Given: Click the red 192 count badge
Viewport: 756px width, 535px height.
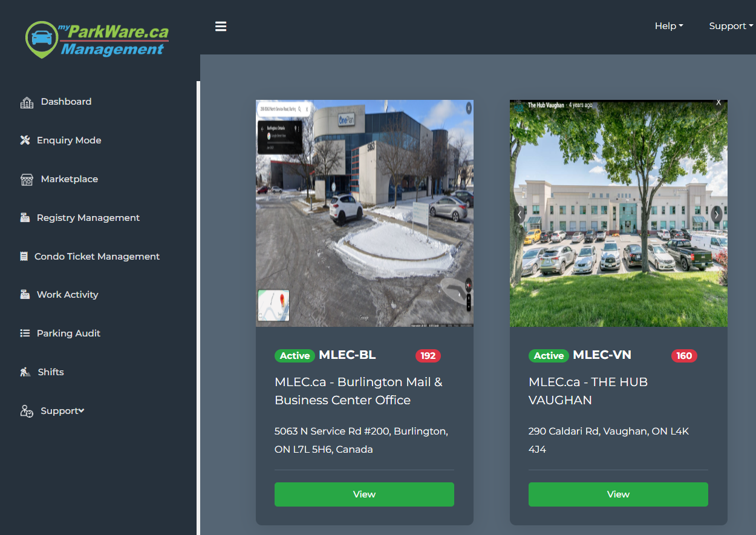Looking at the screenshot, I should tap(428, 356).
